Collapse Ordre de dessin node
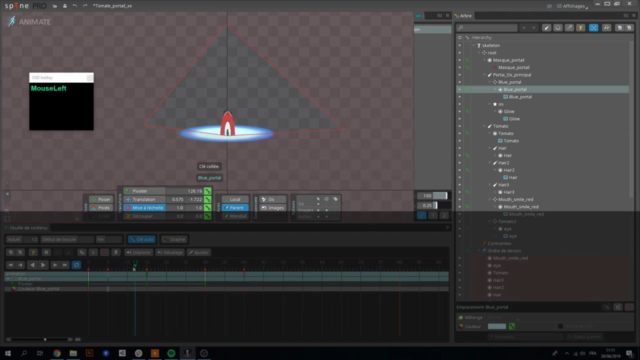This screenshot has width=640, height=360. click(479, 251)
